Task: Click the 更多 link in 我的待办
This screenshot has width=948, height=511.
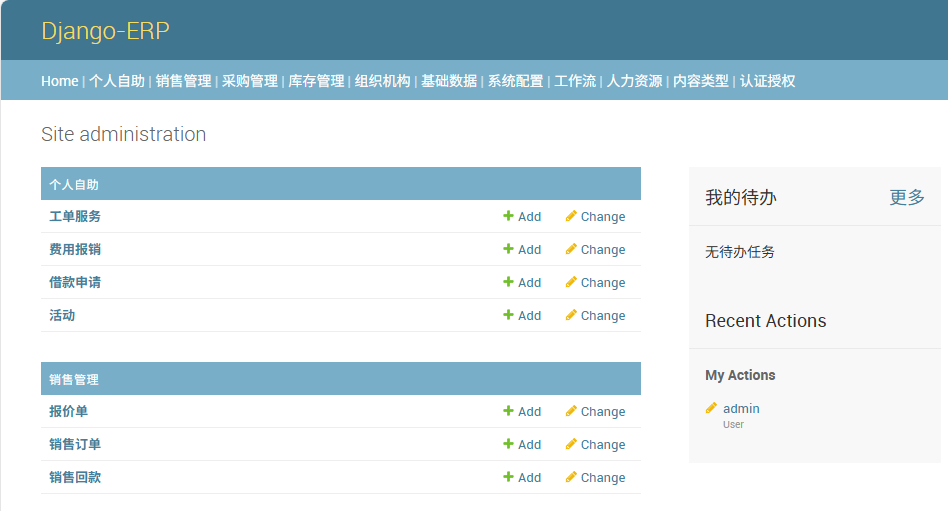Action: 907,198
